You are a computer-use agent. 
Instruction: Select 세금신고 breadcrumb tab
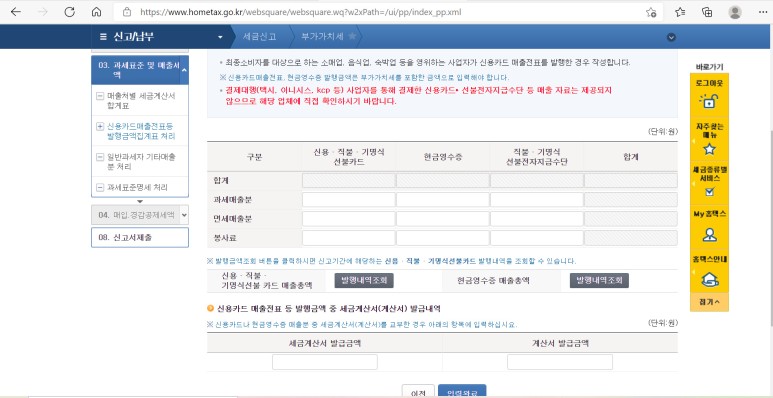[259, 36]
